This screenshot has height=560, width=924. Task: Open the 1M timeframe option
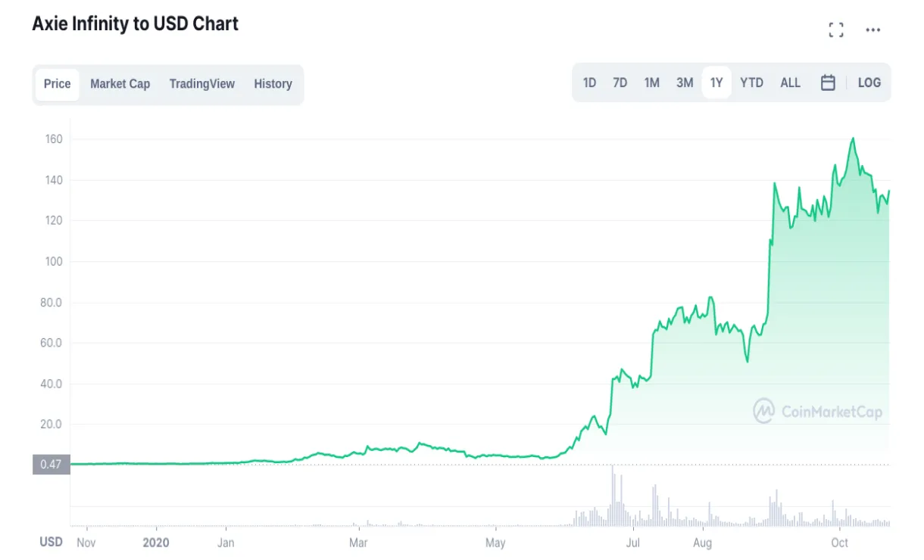(652, 82)
